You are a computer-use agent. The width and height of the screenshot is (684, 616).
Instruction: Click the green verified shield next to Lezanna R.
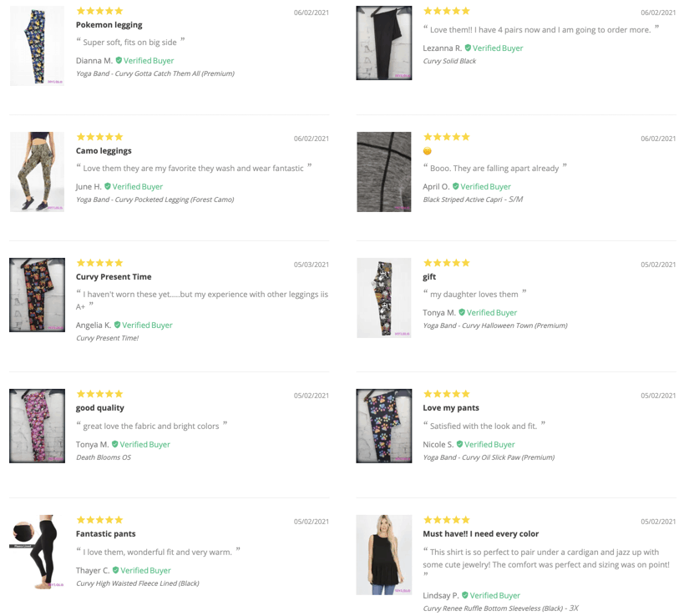(x=468, y=48)
